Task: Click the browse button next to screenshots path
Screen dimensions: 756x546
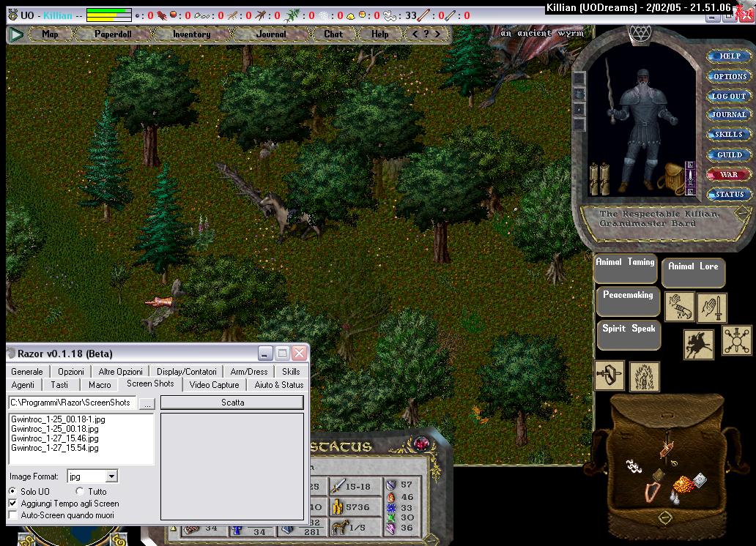Action: click(x=147, y=403)
